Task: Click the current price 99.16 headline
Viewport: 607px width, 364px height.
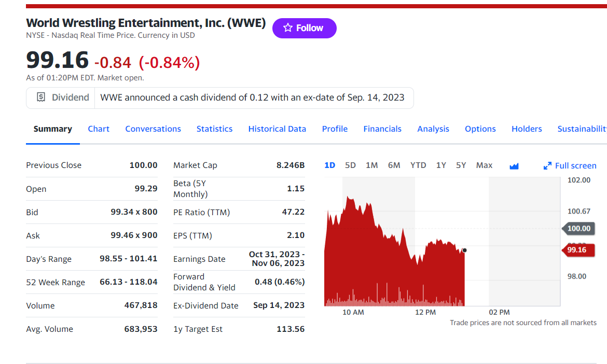Action: (x=57, y=60)
